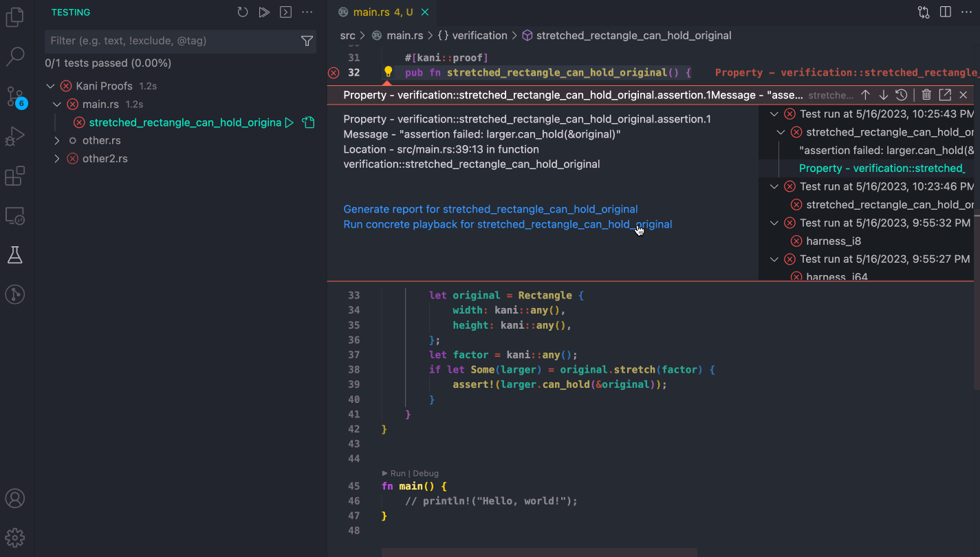Click Debug code lens above main

pos(426,474)
